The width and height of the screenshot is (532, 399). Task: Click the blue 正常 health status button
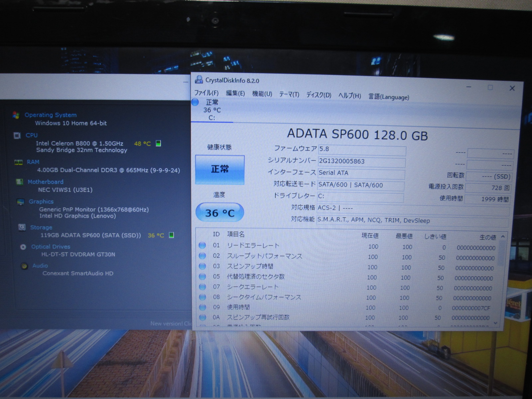tap(220, 169)
